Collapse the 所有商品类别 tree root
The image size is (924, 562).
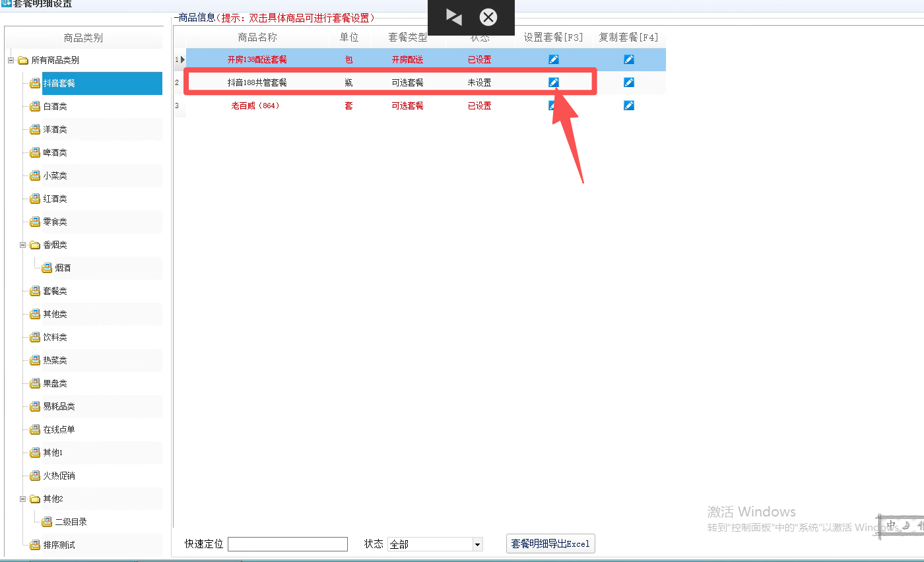click(x=11, y=60)
